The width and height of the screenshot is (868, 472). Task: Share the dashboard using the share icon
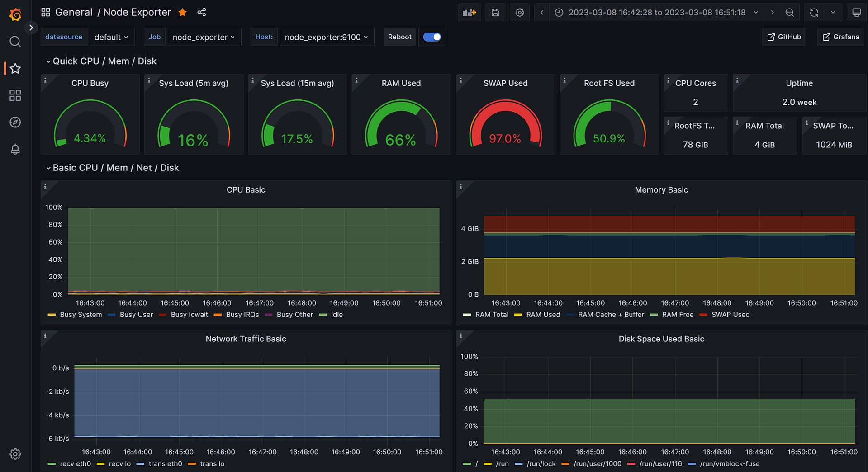coord(202,12)
